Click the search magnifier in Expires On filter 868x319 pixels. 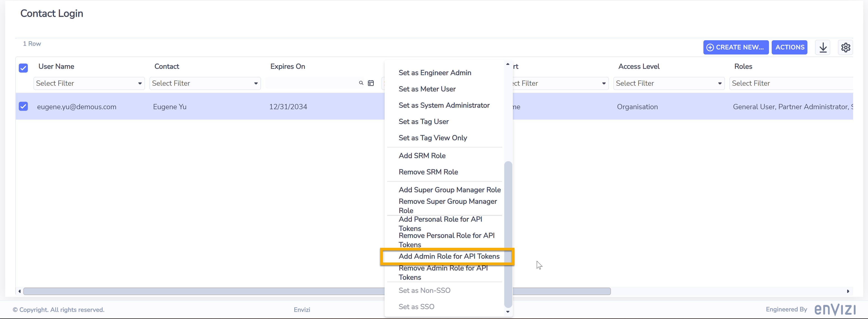pyautogui.click(x=361, y=83)
